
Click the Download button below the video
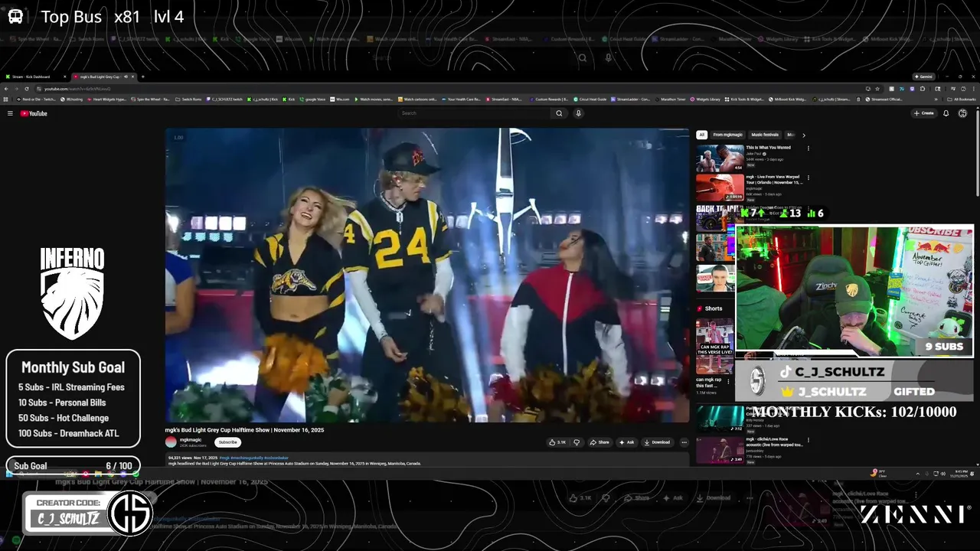pyautogui.click(x=657, y=442)
